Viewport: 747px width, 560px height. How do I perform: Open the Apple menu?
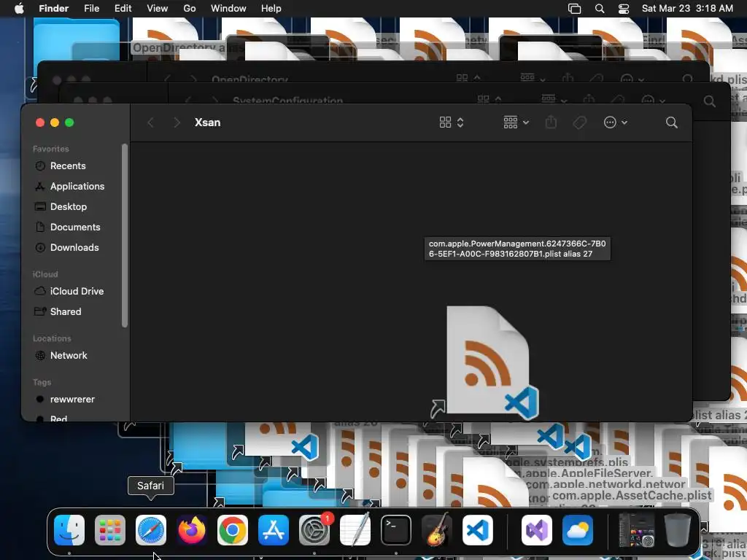[19, 8]
